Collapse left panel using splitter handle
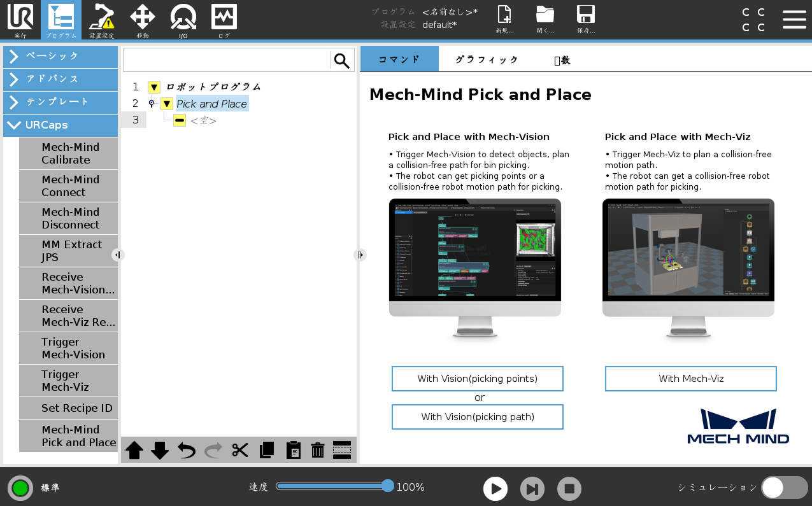The width and height of the screenshot is (812, 506). 118,255
